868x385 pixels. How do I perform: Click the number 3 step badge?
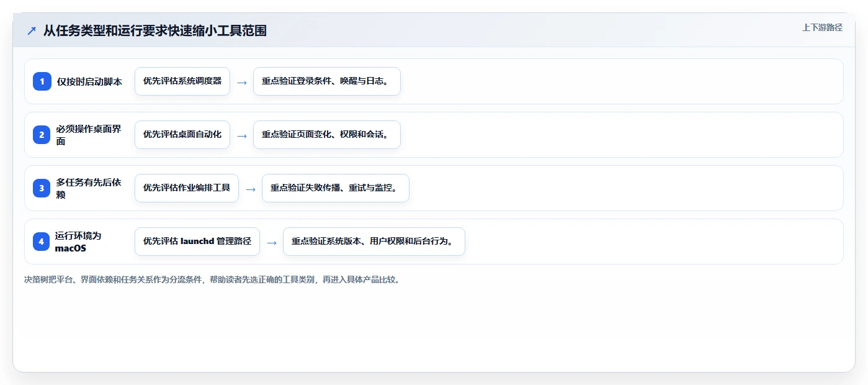42,188
